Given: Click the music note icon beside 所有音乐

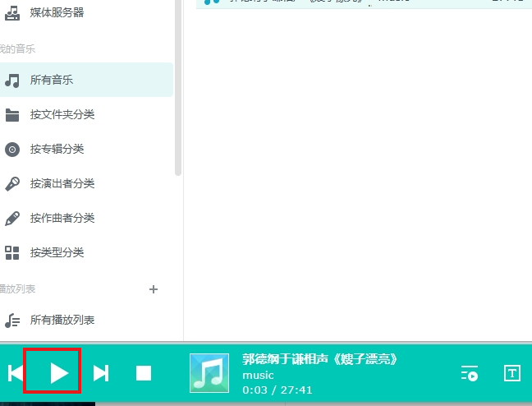Looking at the screenshot, I should [x=12, y=81].
